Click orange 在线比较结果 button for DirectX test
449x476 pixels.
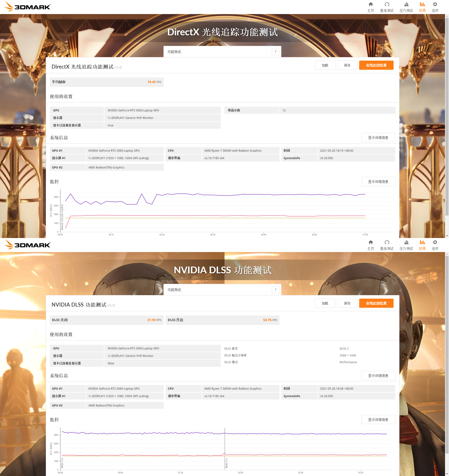[376, 65]
